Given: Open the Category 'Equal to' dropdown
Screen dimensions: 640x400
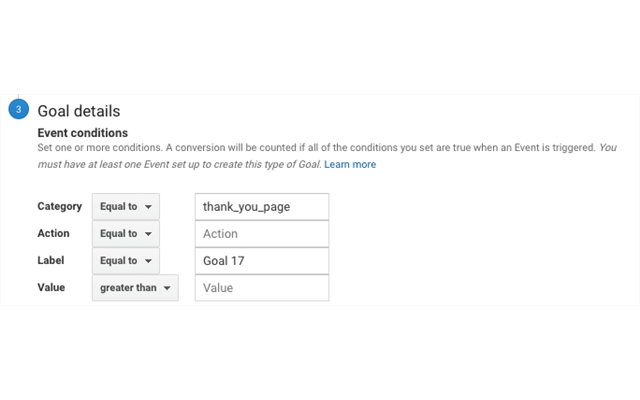Looking at the screenshot, I should [125, 207].
